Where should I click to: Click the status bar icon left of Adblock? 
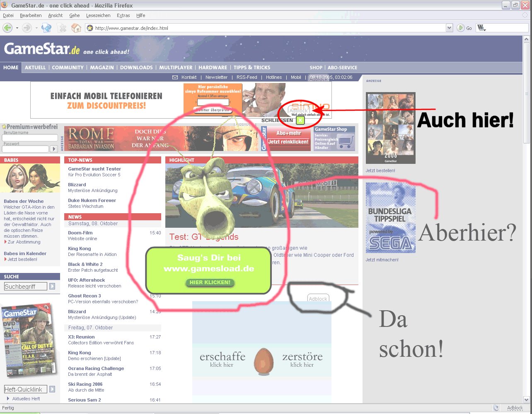[496, 408]
